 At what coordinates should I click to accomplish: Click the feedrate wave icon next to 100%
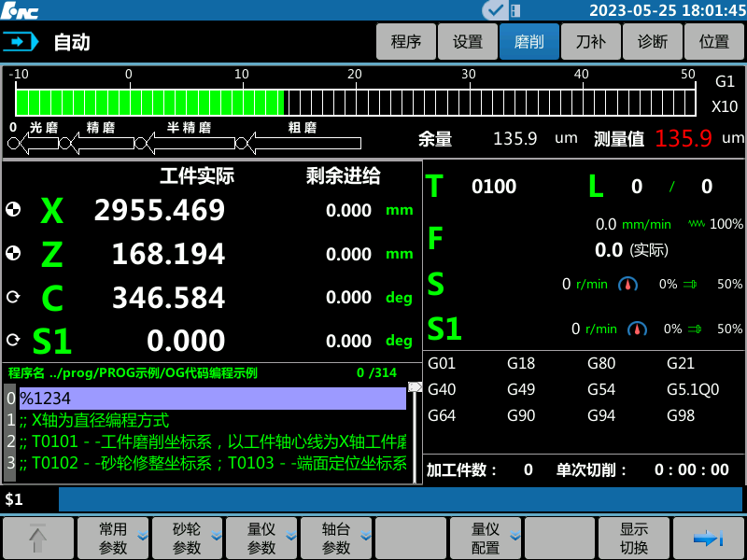coord(696,224)
